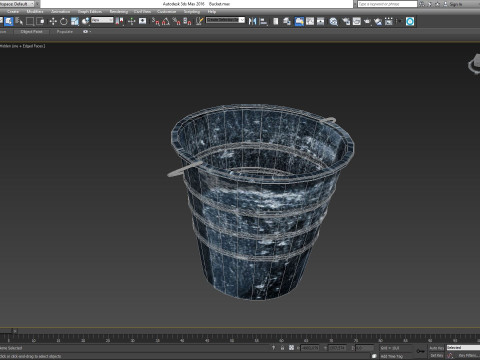This screenshot has width=480, height=360.
Task: Toggle Keyboard Shortcut Override
Action: [x=143, y=21]
